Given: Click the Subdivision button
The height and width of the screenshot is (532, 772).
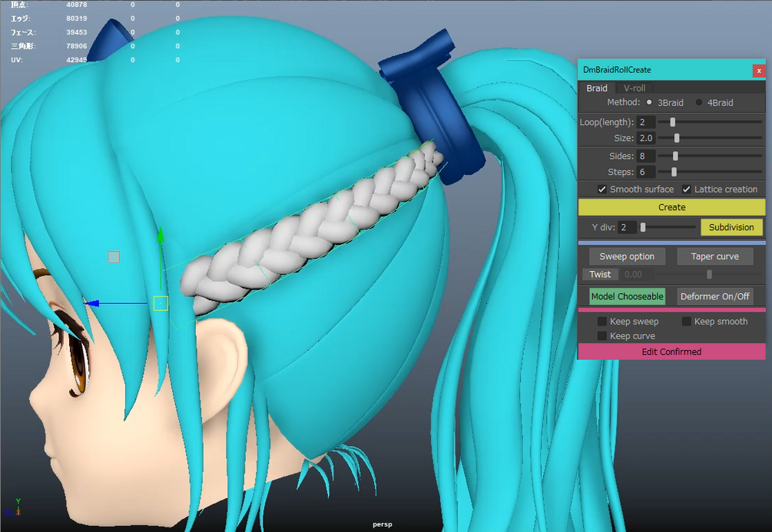Looking at the screenshot, I should click(731, 227).
